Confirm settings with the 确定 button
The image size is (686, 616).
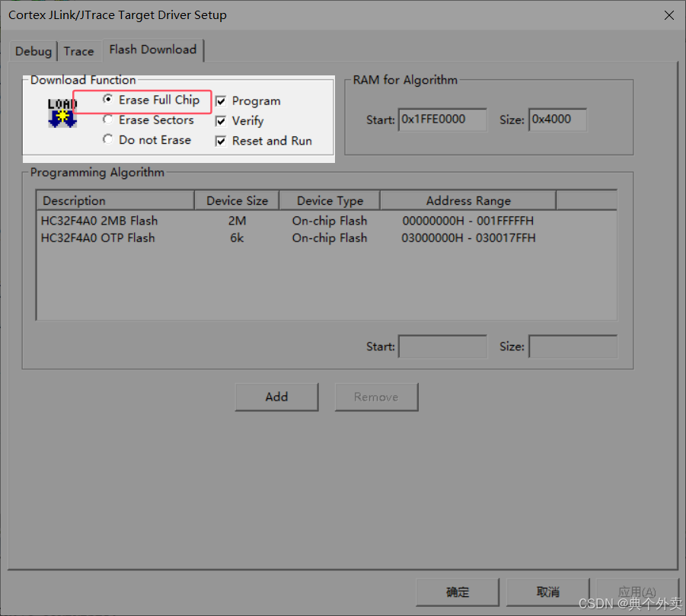coord(457,592)
